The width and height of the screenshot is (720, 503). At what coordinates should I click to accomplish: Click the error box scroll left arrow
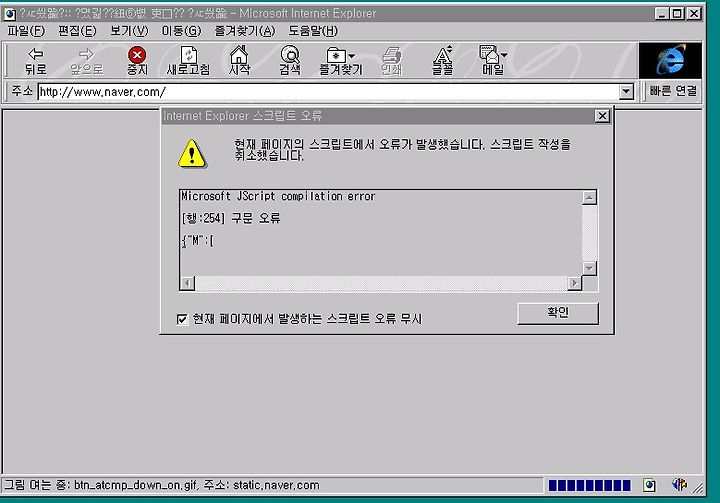click(x=187, y=283)
